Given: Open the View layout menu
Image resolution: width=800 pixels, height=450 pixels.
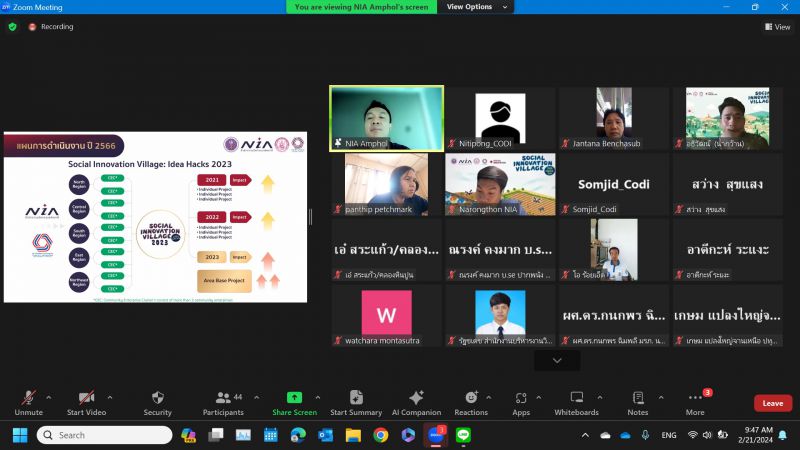Looking at the screenshot, I should pos(777,27).
